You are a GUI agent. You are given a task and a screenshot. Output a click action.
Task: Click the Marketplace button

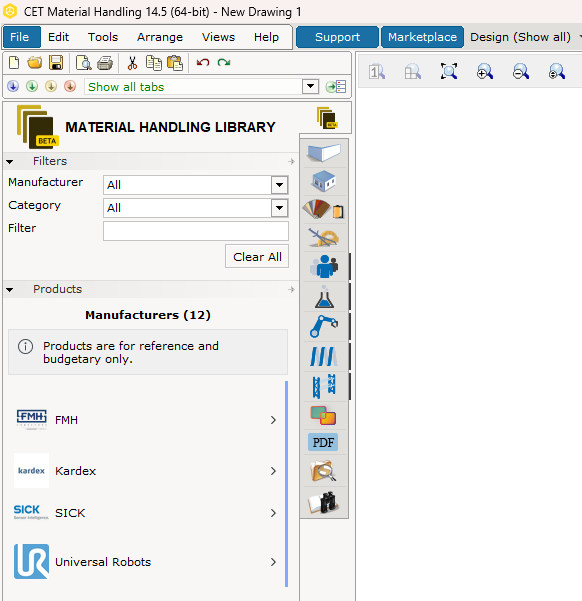pyautogui.click(x=422, y=37)
